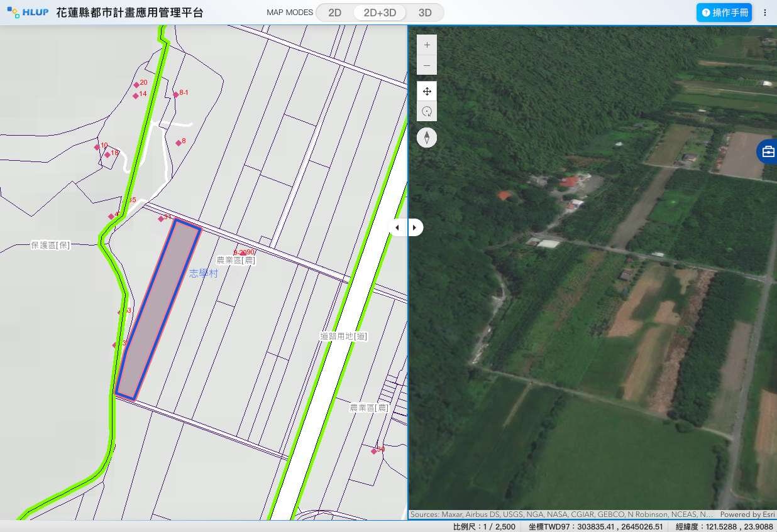Click the Powered by Esri link
This screenshot has height=532, width=777.
[747, 514]
